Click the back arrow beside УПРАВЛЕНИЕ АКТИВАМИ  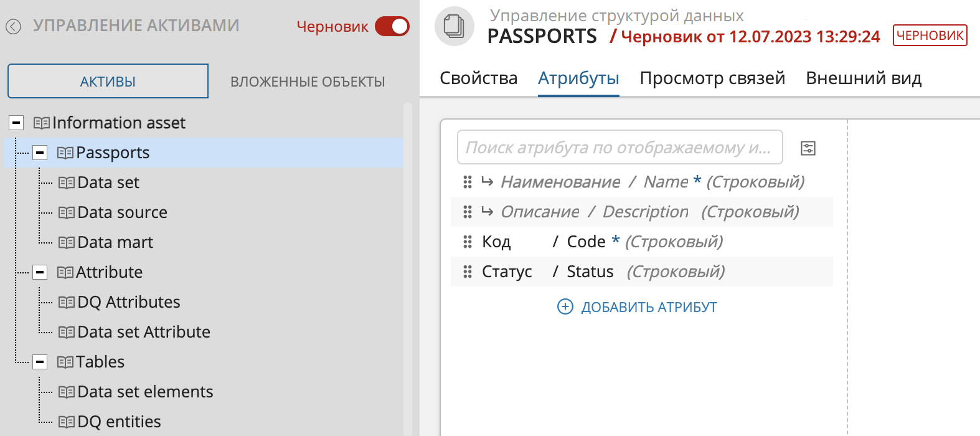pyautogui.click(x=14, y=26)
